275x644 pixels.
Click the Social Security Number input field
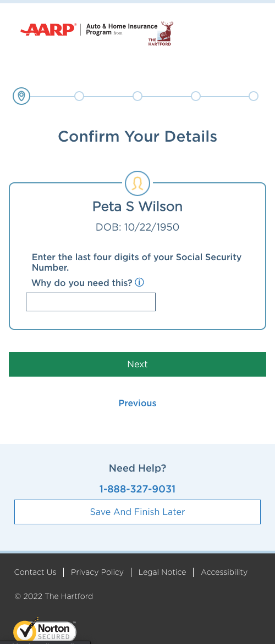point(91,302)
